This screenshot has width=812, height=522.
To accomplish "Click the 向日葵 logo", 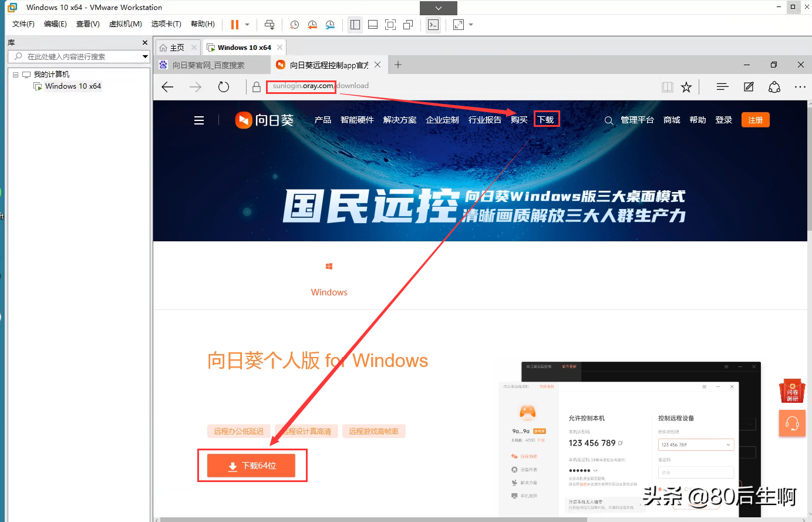I will point(264,120).
